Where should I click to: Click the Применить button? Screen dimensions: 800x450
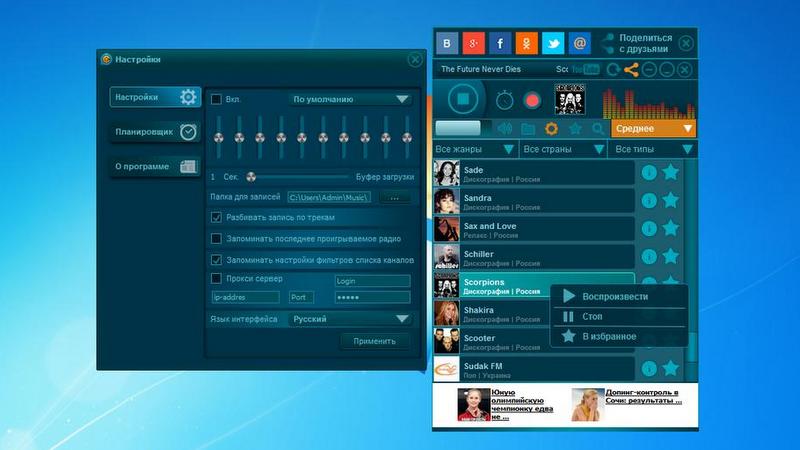[375, 341]
